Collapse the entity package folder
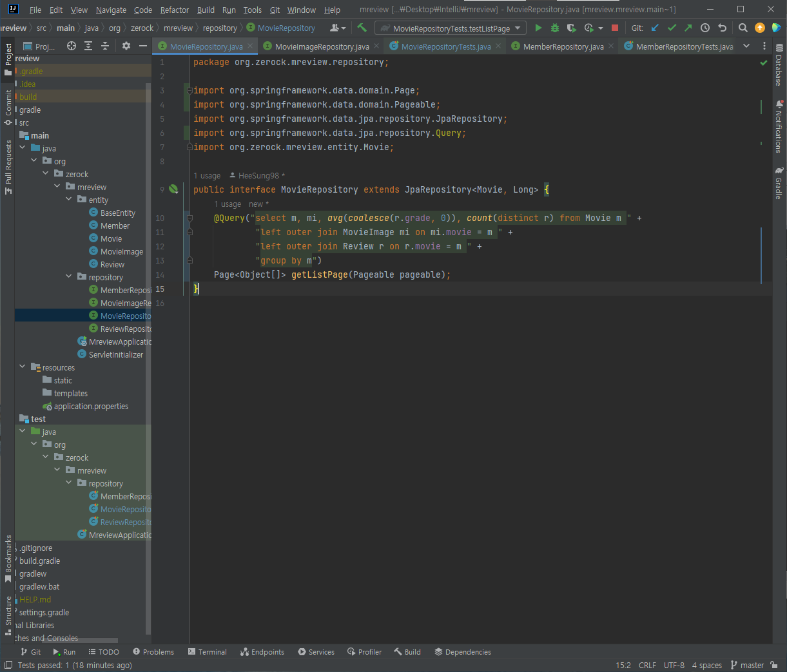The height and width of the screenshot is (672, 787). tap(69, 200)
